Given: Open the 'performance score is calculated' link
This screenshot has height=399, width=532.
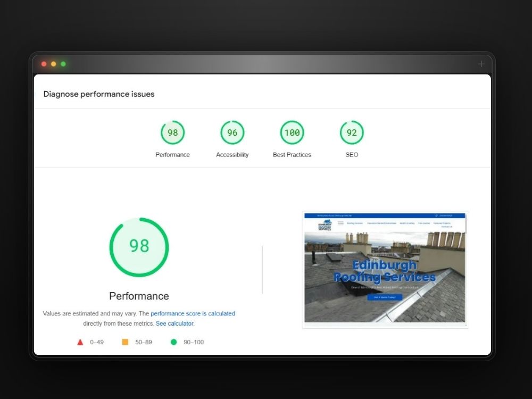Looking at the screenshot, I should pyautogui.click(x=193, y=313).
